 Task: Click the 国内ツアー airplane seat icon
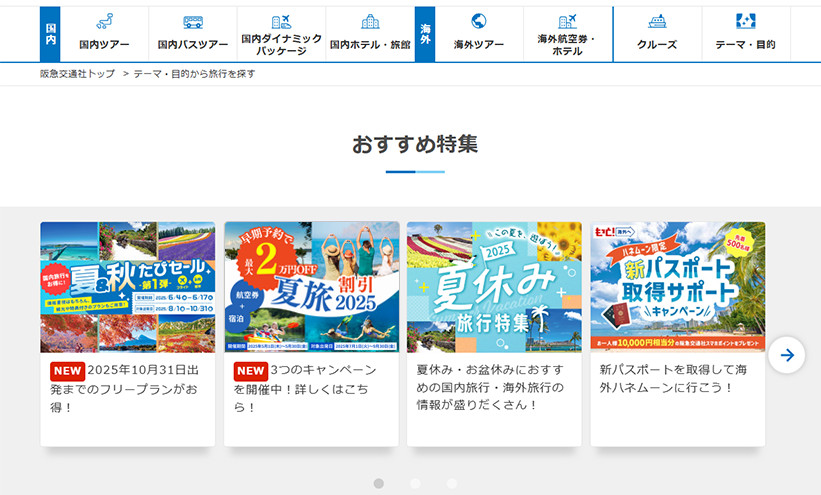click(104, 21)
